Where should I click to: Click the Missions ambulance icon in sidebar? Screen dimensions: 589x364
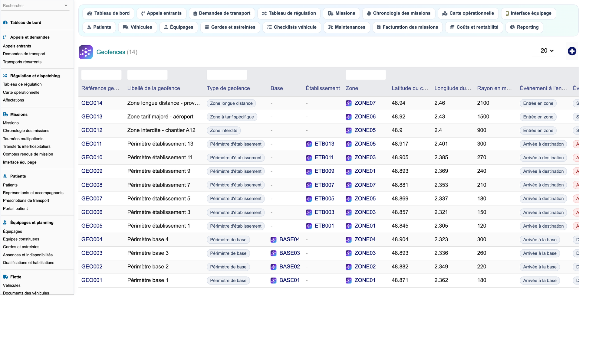click(5, 114)
